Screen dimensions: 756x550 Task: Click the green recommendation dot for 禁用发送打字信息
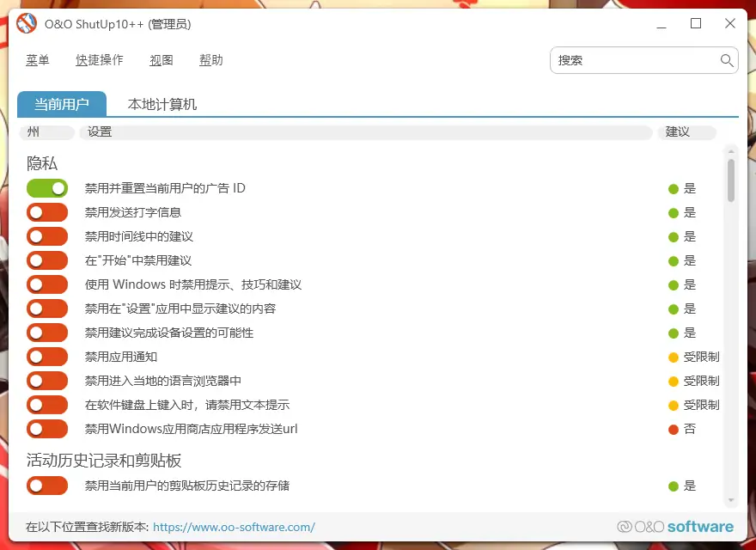pyautogui.click(x=674, y=213)
